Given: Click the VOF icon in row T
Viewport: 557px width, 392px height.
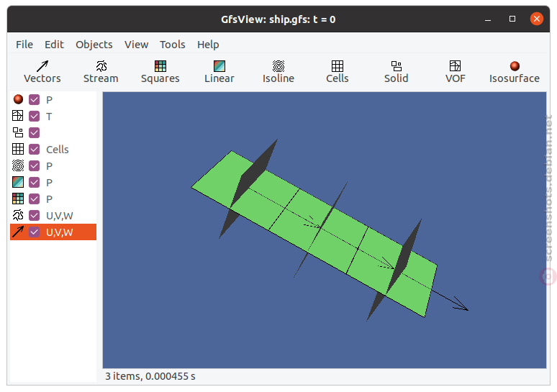Looking at the screenshot, I should click(x=18, y=116).
